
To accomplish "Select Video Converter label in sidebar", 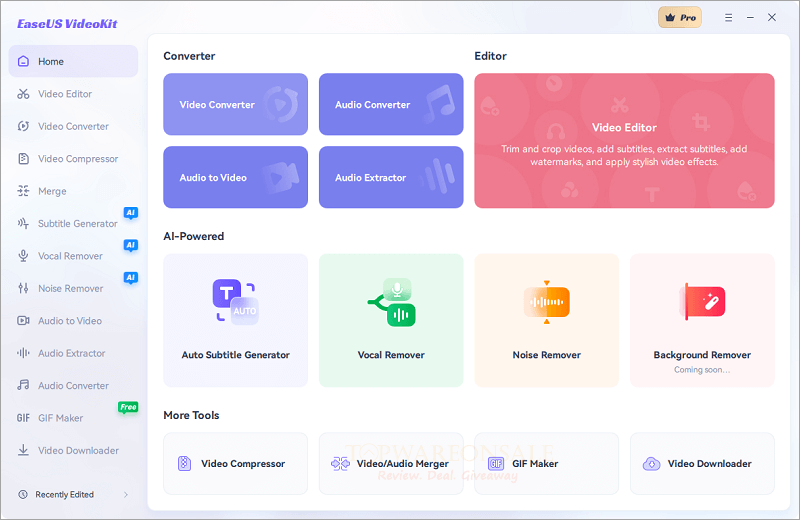I will (73, 127).
